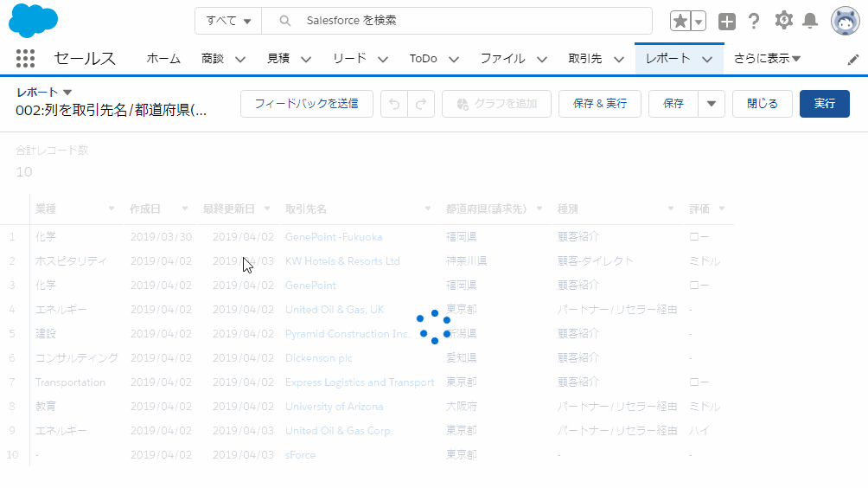Open global actions plus icon
868x488 pixels.
[x=727, y=21]
